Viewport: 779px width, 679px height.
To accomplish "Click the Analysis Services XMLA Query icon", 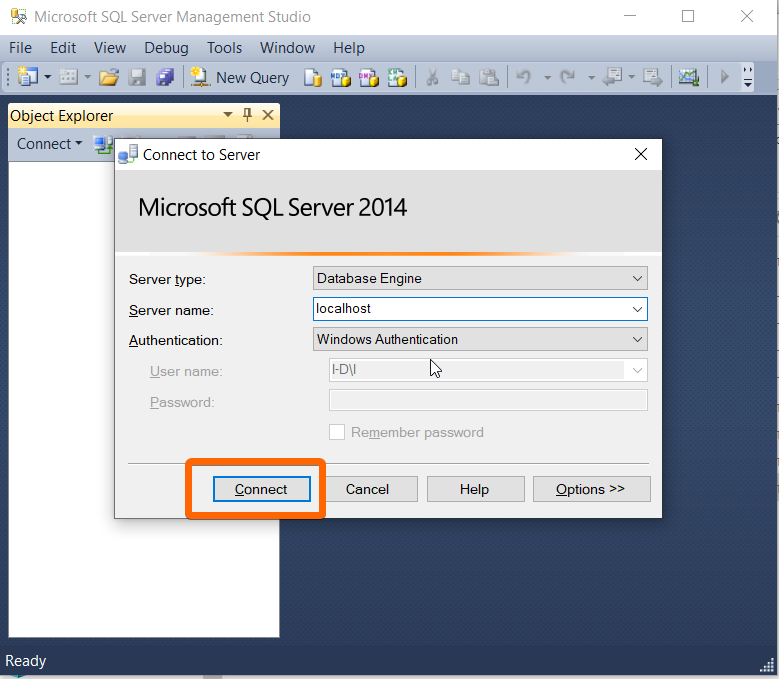I will [397, 77].
